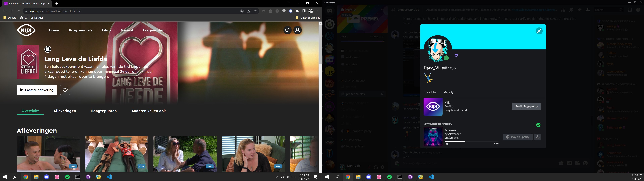Open Windows notification center
Image resolution: width=644 pixels, height=181 pixels.
click(x=315, y=177)
